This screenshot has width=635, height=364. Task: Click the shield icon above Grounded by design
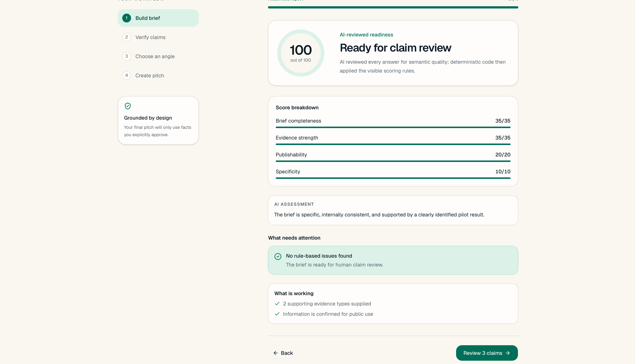[x=128, y=106]
